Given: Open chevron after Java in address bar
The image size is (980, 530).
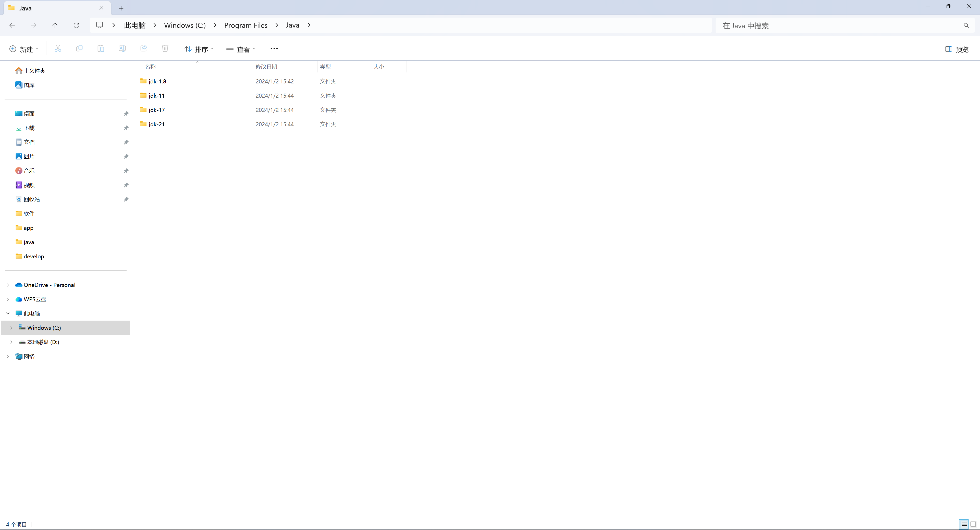Looking at the screenshot, I should pos(309,25).
